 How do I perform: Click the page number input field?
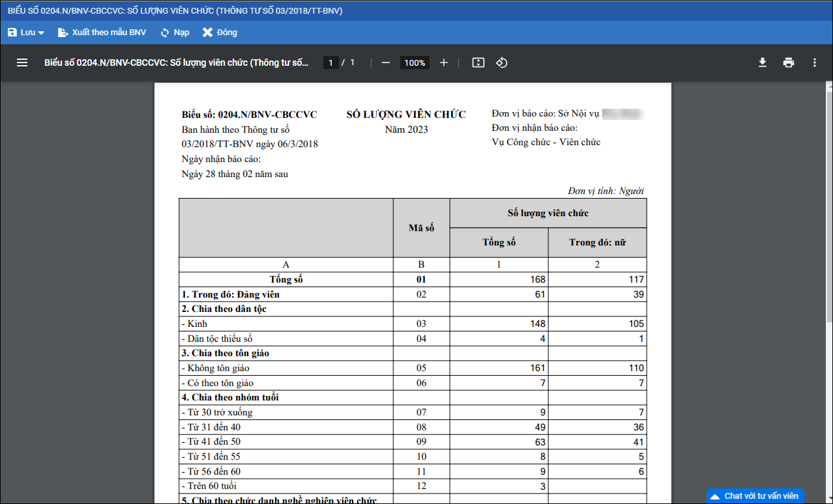[331, 63]
